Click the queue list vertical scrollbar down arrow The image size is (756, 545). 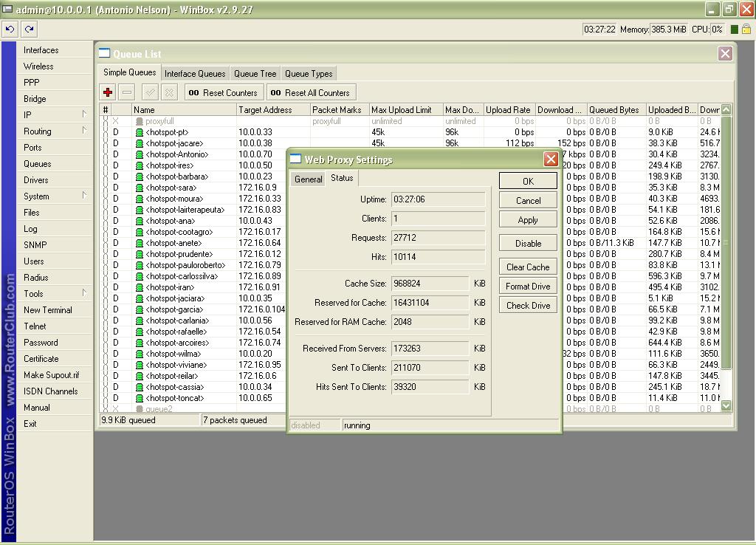point(726,405)
